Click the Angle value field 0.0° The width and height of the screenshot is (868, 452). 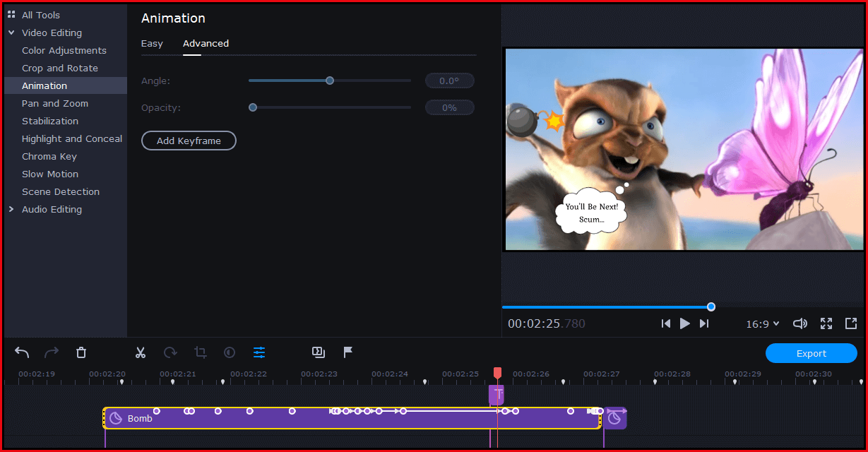click(x=449, y=81)
